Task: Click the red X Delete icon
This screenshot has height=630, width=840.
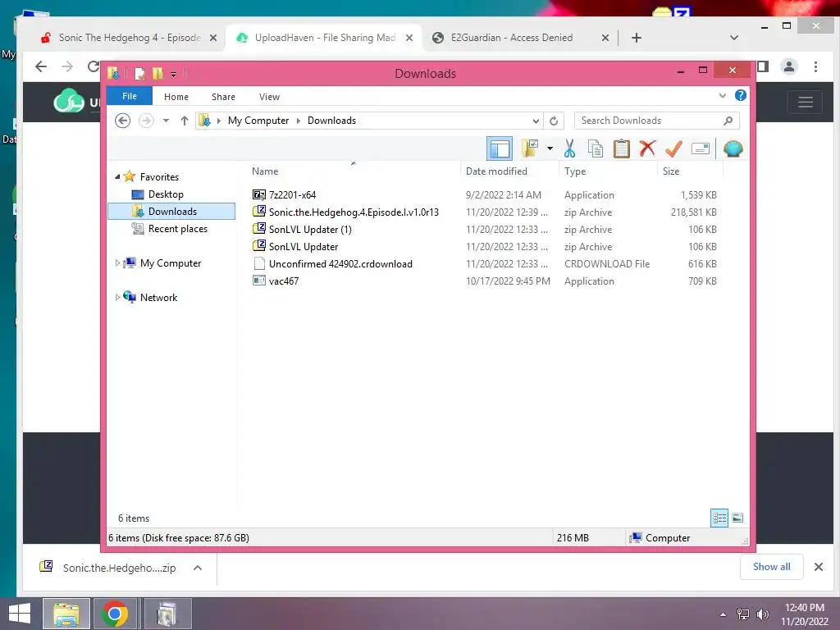Action: pos(647,148)
